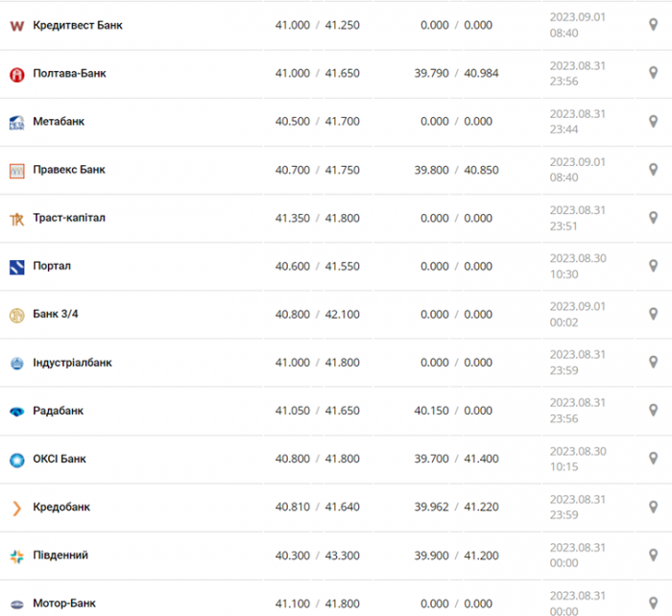Image resolution: width=672 pixels, height=616 pixels.
Task: Open Полтава-Банк bank name link
Action: tap(69, 73)
